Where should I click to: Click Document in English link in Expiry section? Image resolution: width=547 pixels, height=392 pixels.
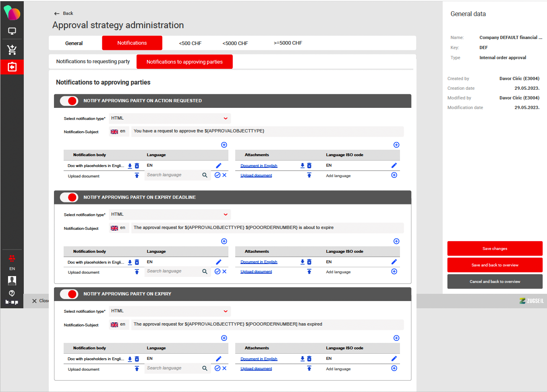coord(259,359)
